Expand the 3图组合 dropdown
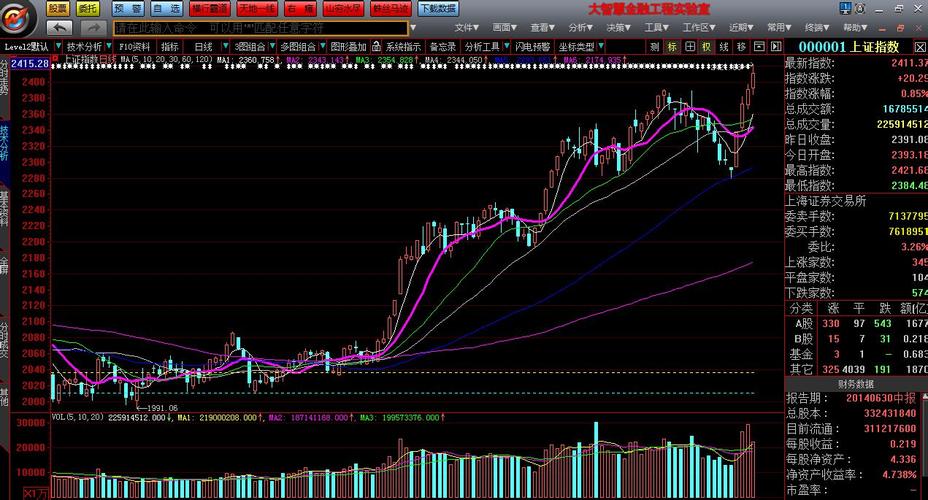Image resolution: width=928 pixels, height=500 pixels. [x=272, y=46]
